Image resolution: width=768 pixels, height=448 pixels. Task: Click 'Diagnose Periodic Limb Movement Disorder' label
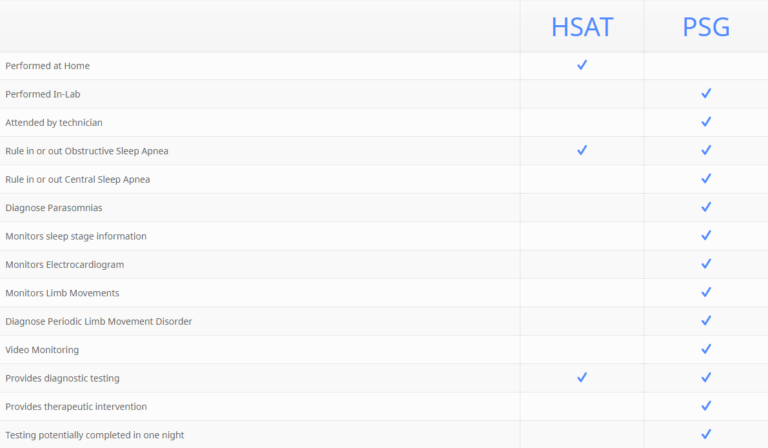click(x=98, y=321)
